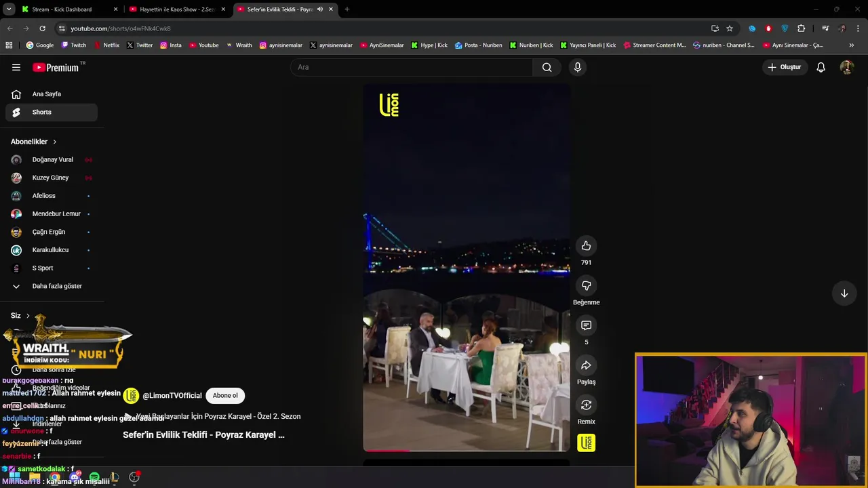Open Karakullukcu channel
This screenshot has height=488, width=868.
point(52,250)
